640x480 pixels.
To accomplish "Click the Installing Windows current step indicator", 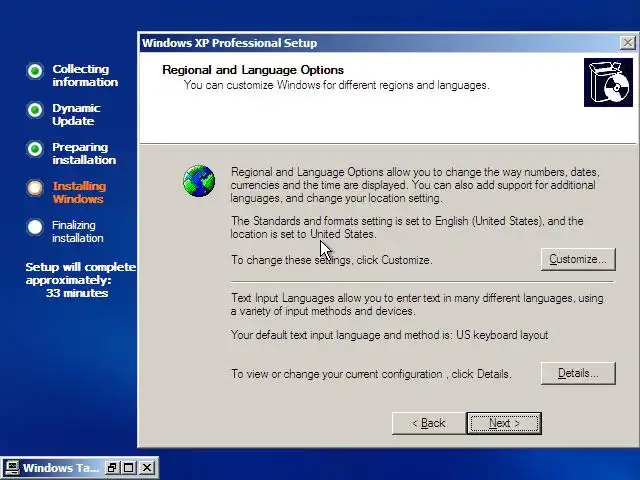I will [35, 188].
